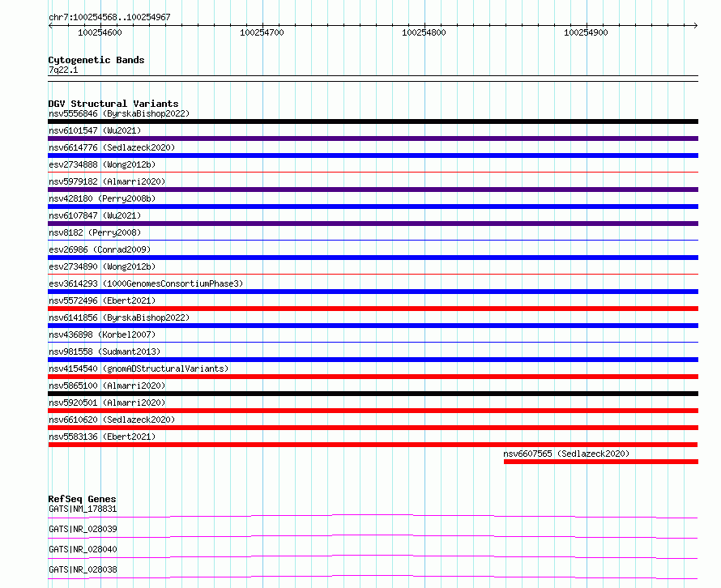
Task: Open variant nsv5556846 (ByrskaBishop2022) label
Action: coord(119,113)
